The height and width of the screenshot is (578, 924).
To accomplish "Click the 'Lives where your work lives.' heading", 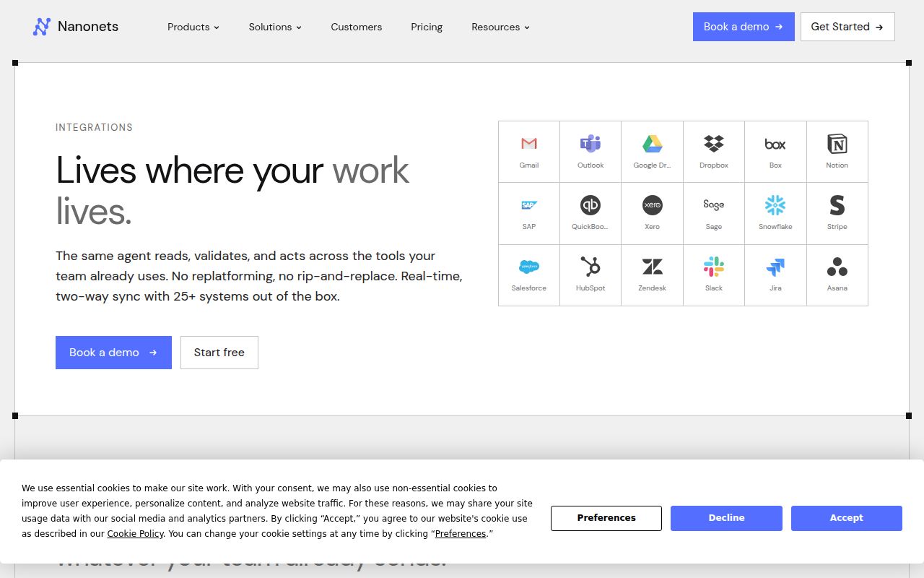I will 232,191.
